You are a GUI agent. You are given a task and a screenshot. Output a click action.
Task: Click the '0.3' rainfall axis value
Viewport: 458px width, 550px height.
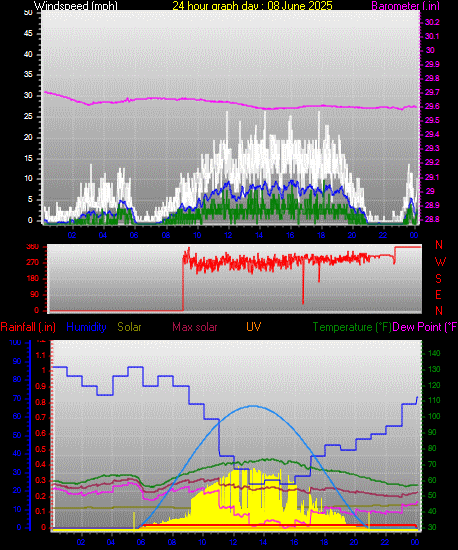(x=41, y=481)
